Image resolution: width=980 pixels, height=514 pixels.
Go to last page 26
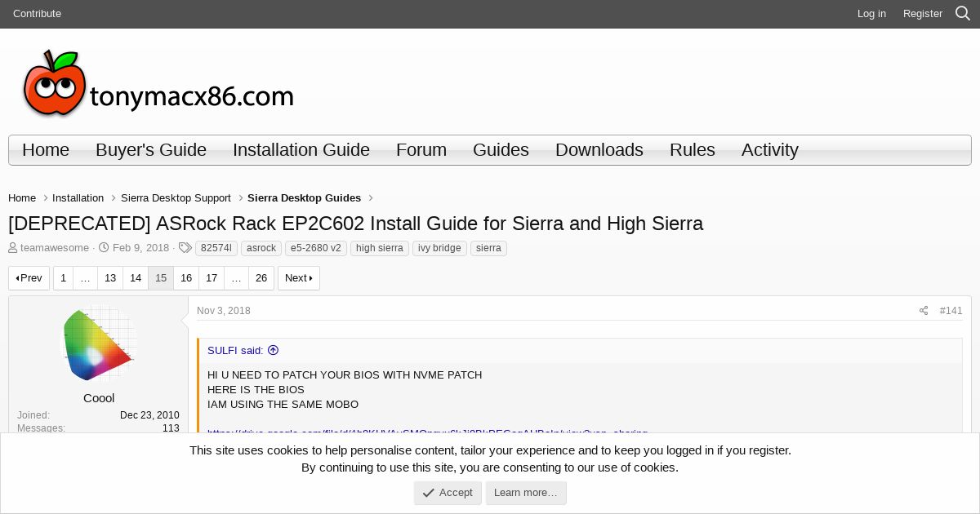coord(261,278)
